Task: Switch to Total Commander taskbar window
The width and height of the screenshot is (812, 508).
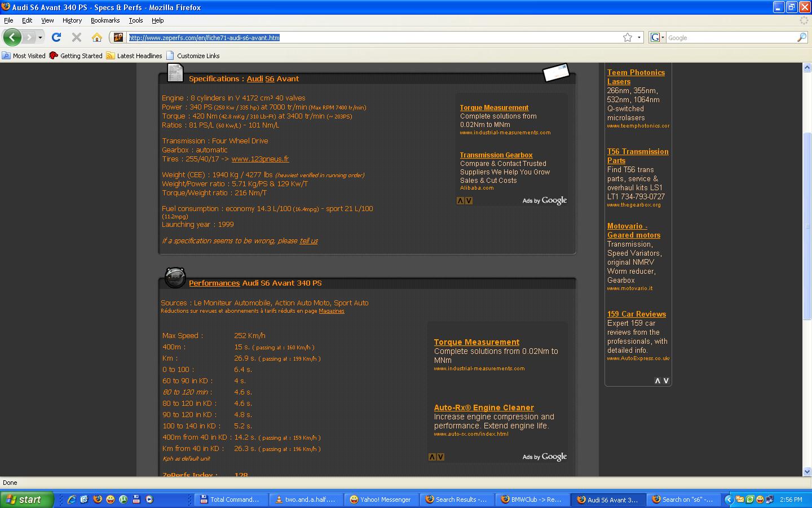Action: 231,500
